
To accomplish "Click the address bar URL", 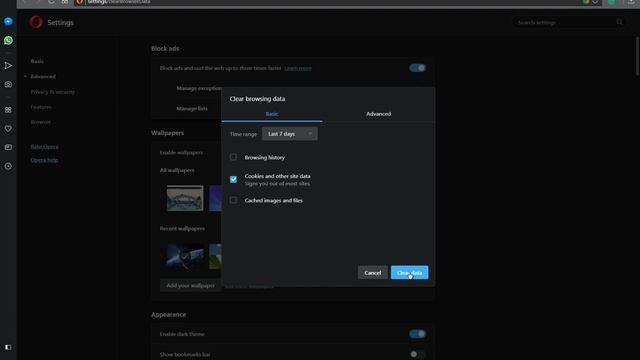I will [x=119, y=2].
